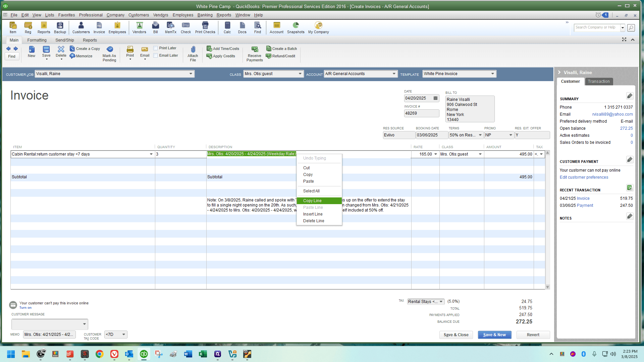
Task: Click the Search Company or Help box
Action: click(x=597, y=27)
